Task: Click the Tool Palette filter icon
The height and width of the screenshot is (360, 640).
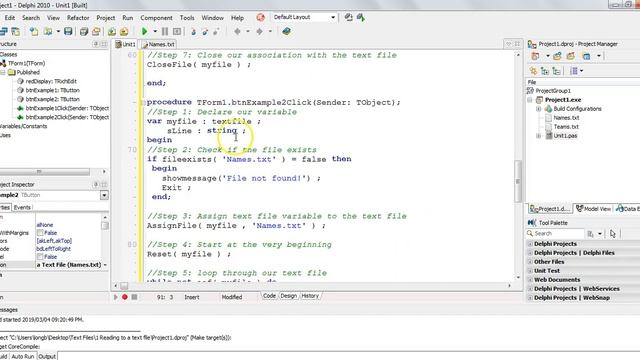Action: 591,233
